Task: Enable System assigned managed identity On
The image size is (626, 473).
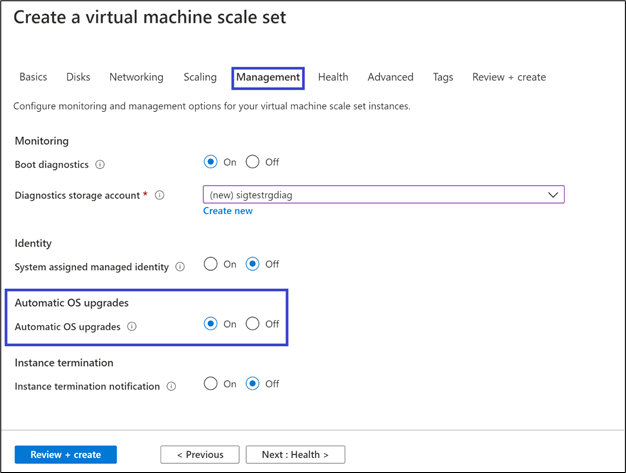Action: (211, 265)
